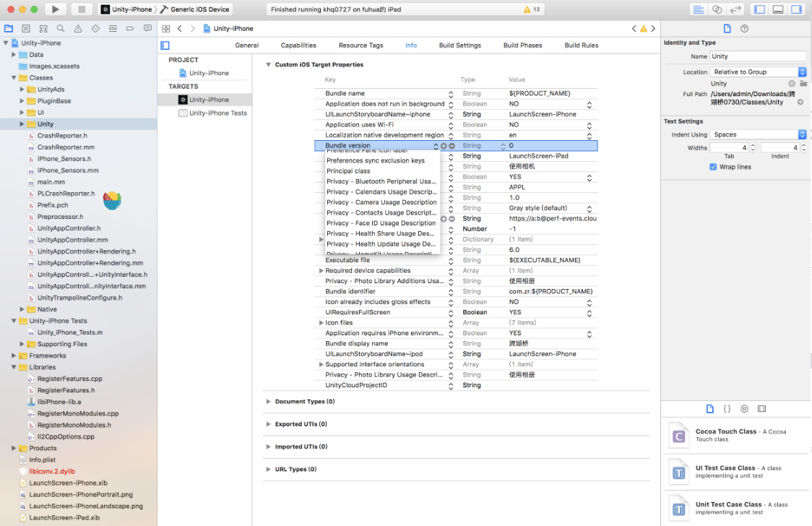Image resolution: width=812 pixels, height=526 pixels.
Task: Click the Name field containing Unity
Action: 758,56
